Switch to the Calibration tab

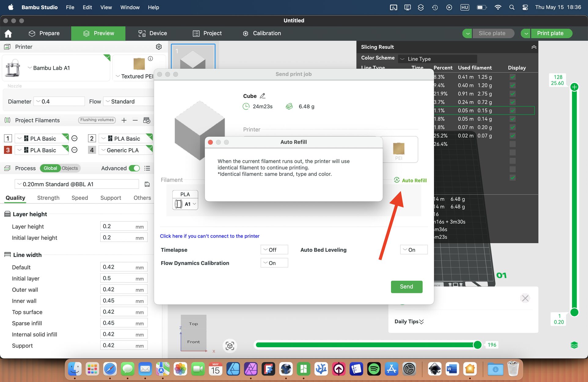tap(262, 33)
